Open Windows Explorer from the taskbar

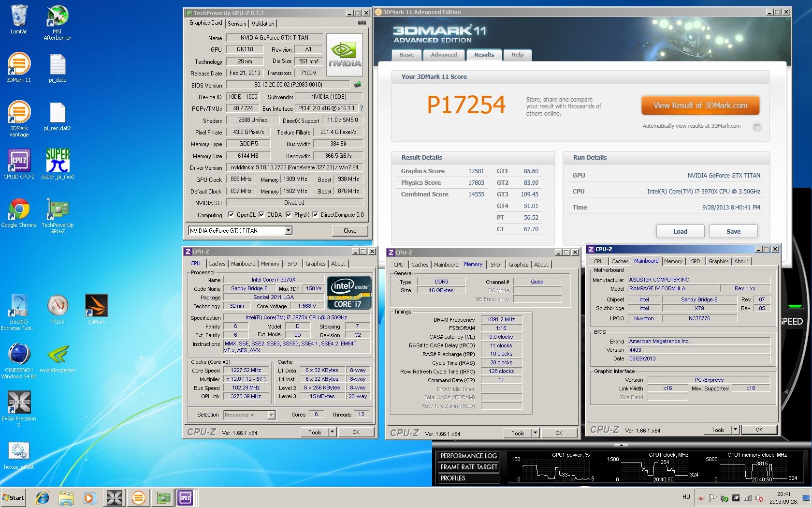pyautogui.click(x=66, y=497)
